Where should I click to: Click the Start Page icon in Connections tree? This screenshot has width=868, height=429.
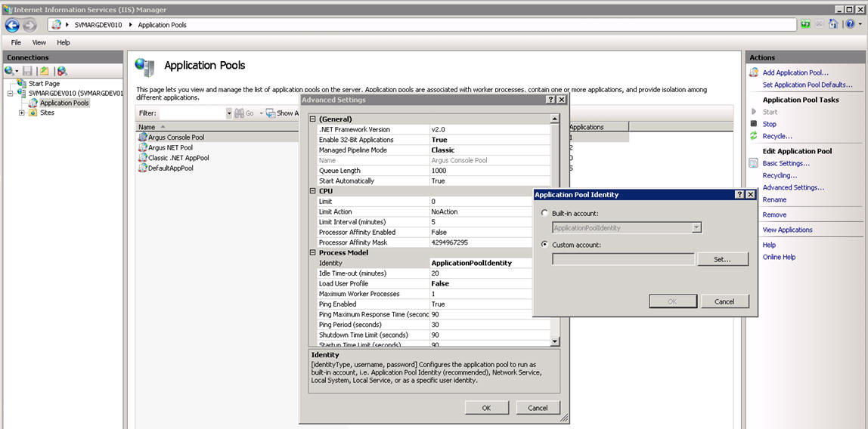point(22,84)
